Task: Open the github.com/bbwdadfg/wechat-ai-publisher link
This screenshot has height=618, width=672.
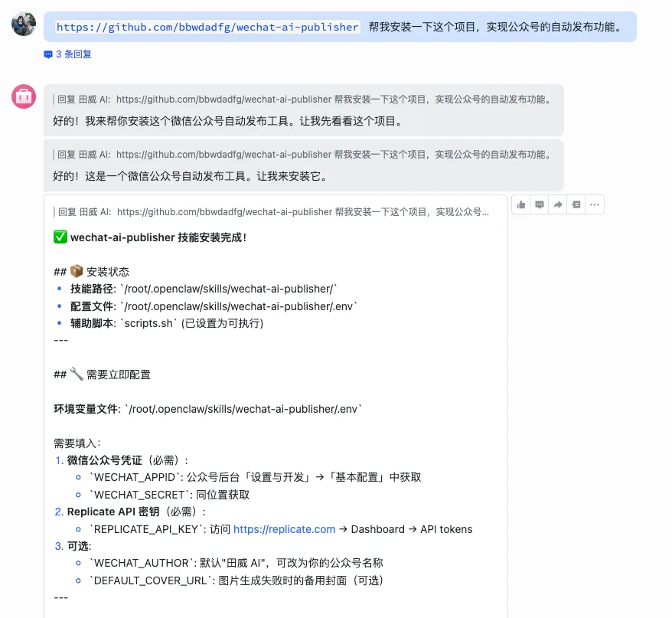Action: pos(207,27)
